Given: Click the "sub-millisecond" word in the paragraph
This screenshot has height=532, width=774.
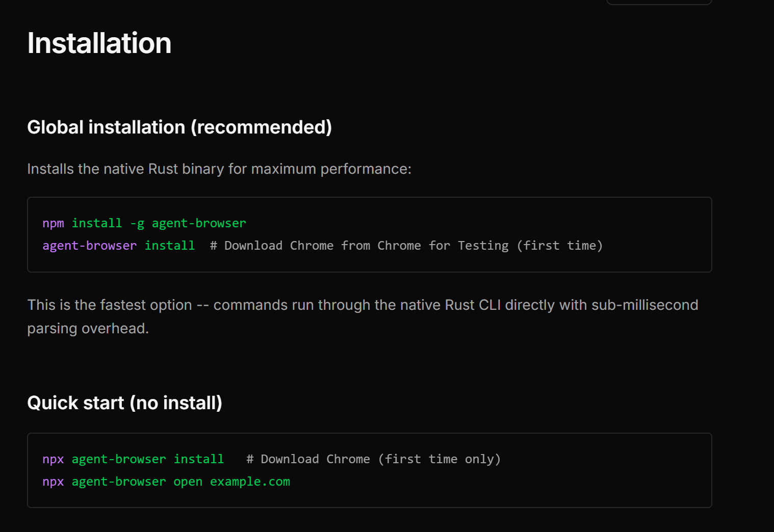Looking at the screenshot, I should (644, 305).
